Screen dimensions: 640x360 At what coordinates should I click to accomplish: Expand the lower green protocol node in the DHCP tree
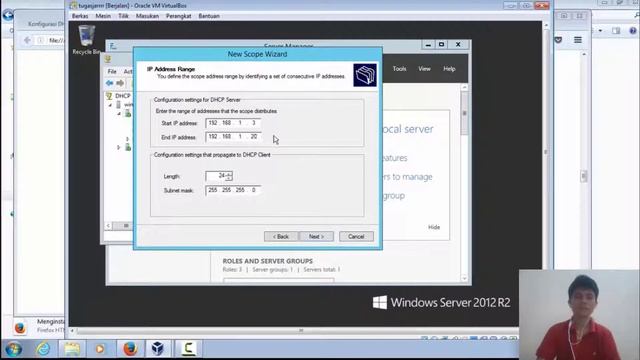119,147
